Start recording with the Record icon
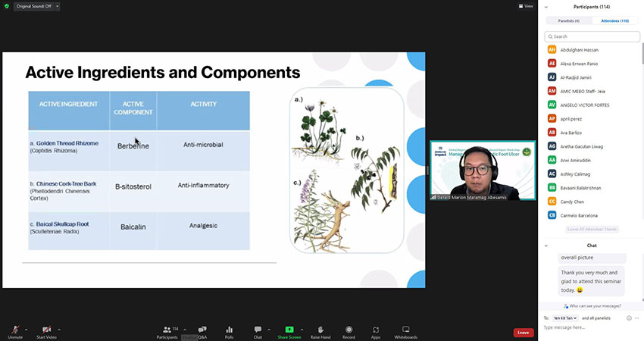The height and width of the screenshot is (341, 644). (349, 330)
